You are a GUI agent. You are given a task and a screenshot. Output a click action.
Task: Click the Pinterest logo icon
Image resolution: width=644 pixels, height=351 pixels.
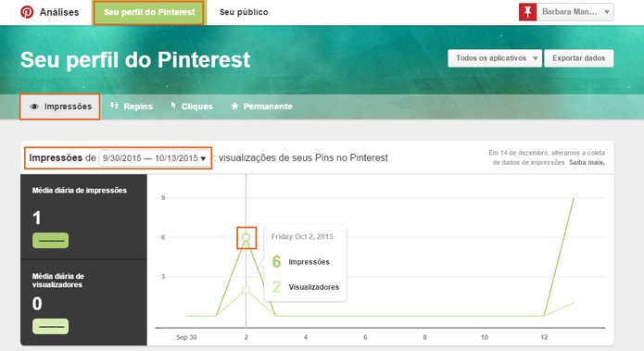pos(27,12)
